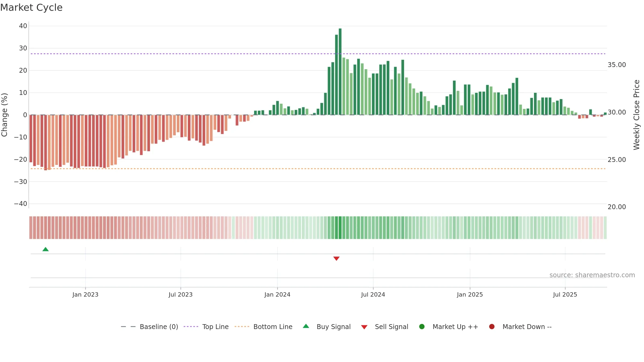Click the source: sharemaestro.com text
The image size is (644, 362).
coord(592,275)
